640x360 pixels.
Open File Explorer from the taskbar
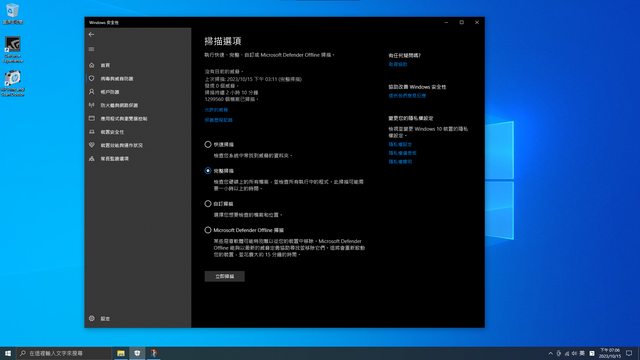[x=121, y=353]
